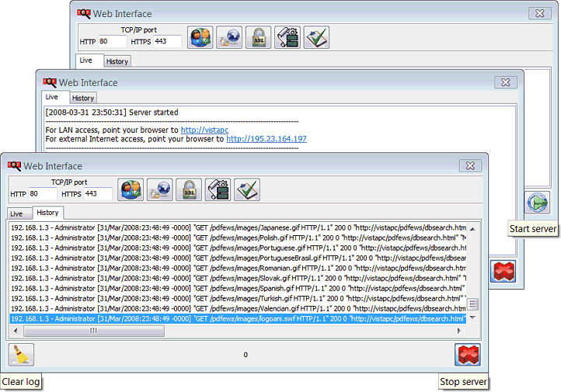Click the Clear log broom icon
This screenshot has height=392, width=561.
21,356
